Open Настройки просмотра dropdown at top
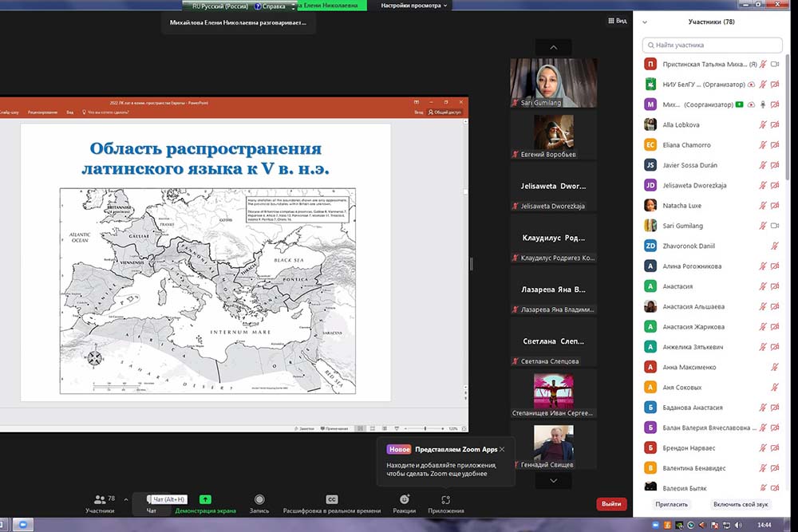Screen dimensions: 798x532 (415, 6)
